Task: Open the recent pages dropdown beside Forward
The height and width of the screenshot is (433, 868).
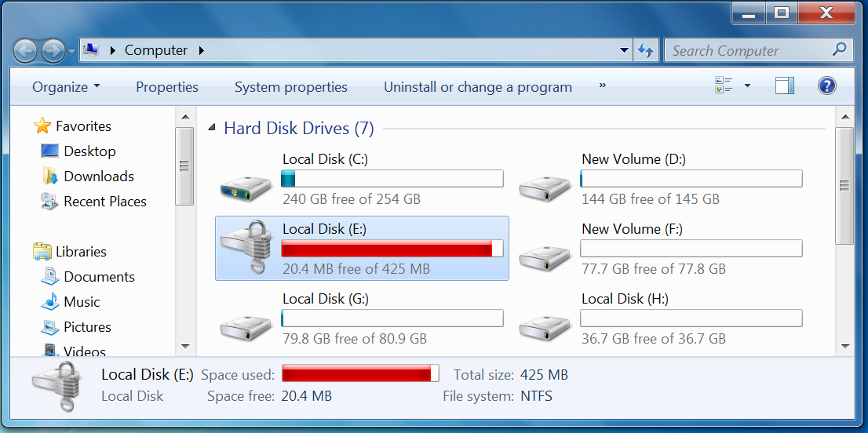Action: (72, 52)
